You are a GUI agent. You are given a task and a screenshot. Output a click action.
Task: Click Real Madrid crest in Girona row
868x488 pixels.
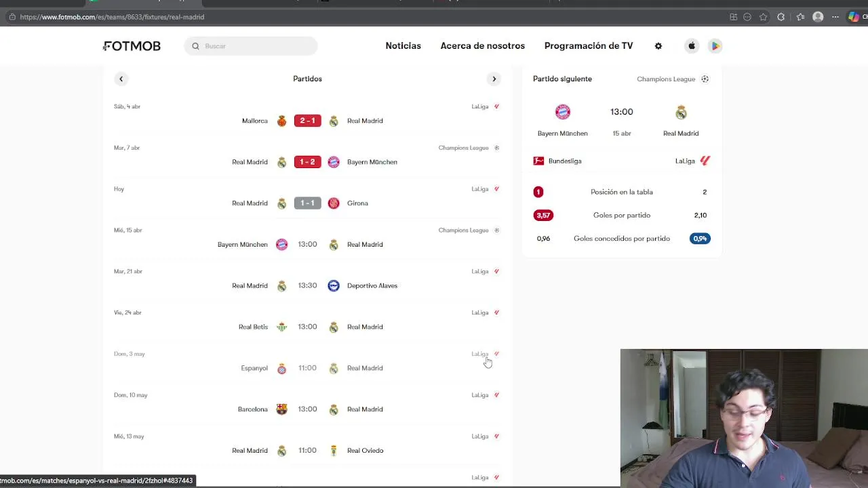281,203
